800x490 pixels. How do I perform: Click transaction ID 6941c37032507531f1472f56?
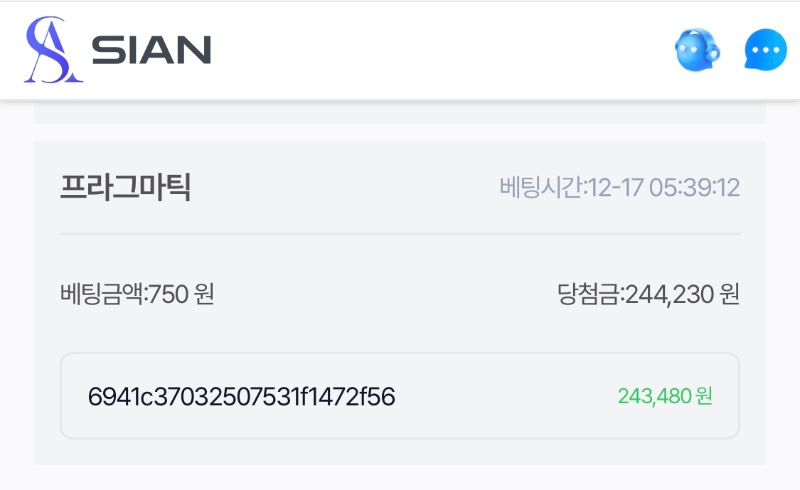click(241, 397)
